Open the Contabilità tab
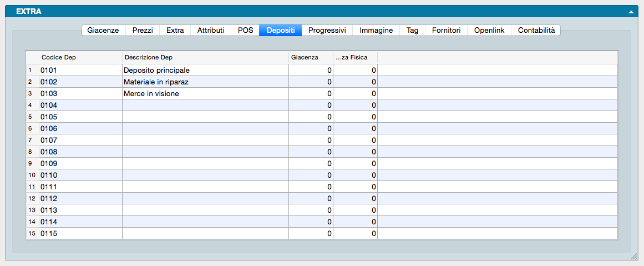 pos(536,31)
